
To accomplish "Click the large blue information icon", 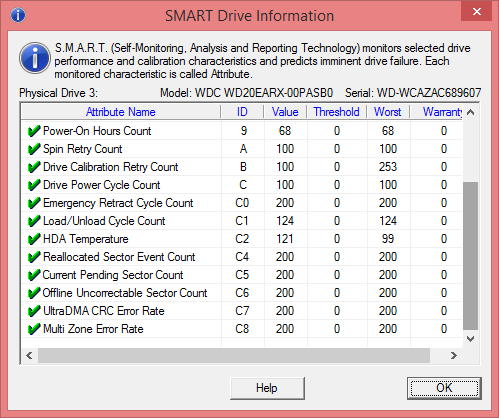I will coord(35,58).
